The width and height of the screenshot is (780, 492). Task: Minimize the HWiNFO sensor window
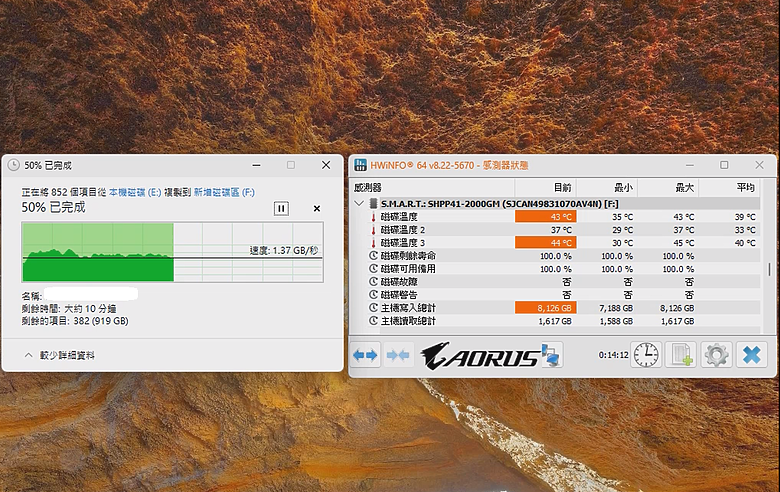pyautogui.click(x=689, y=165)
